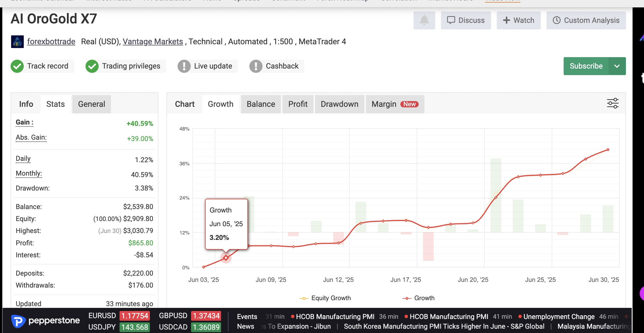Switch to the General tab
The height and width of the screenshot is (333, 644).
tap(92, 104)
